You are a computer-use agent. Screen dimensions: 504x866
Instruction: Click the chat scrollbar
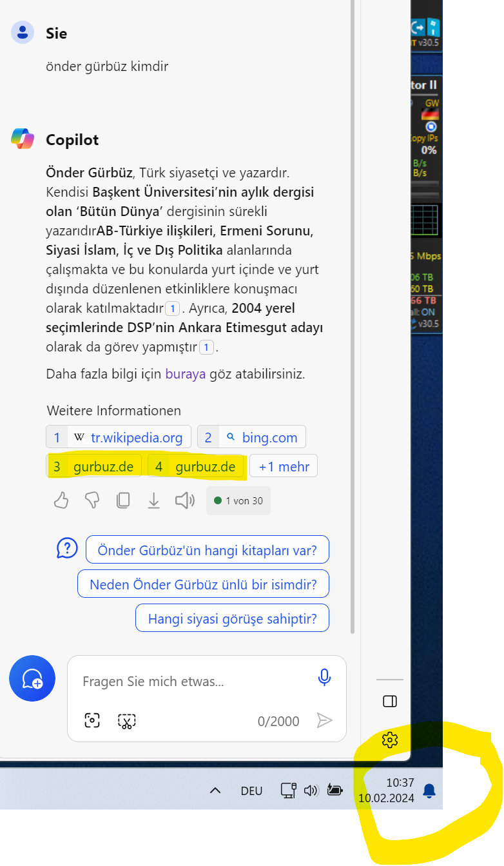click(x=352, y=316)
